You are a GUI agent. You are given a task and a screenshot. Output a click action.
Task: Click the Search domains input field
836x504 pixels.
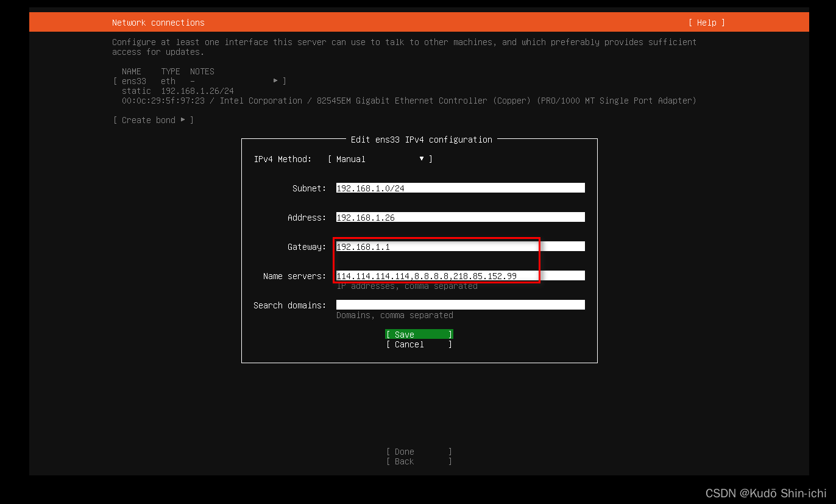click(460, 305)
